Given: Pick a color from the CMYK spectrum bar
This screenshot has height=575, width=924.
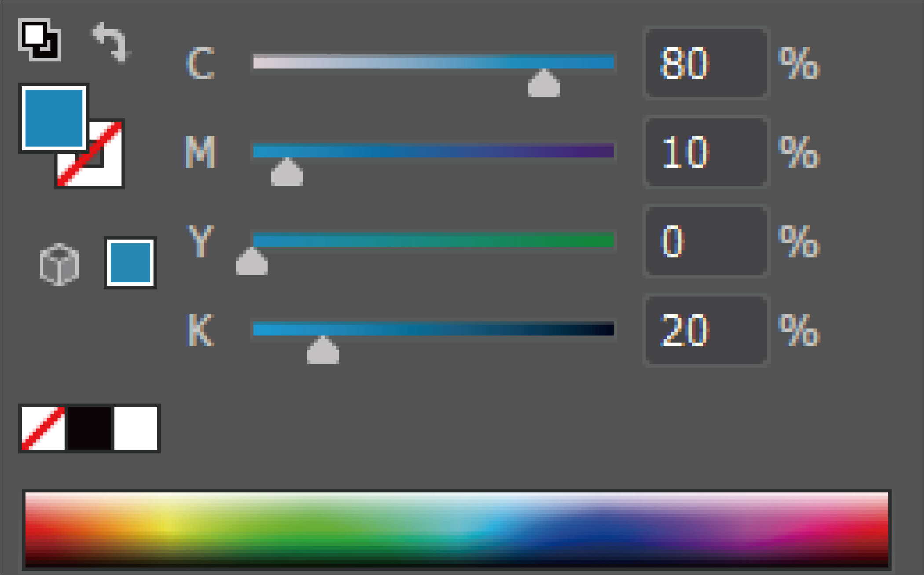Looking at the screenshot, I should pos(457,530).
